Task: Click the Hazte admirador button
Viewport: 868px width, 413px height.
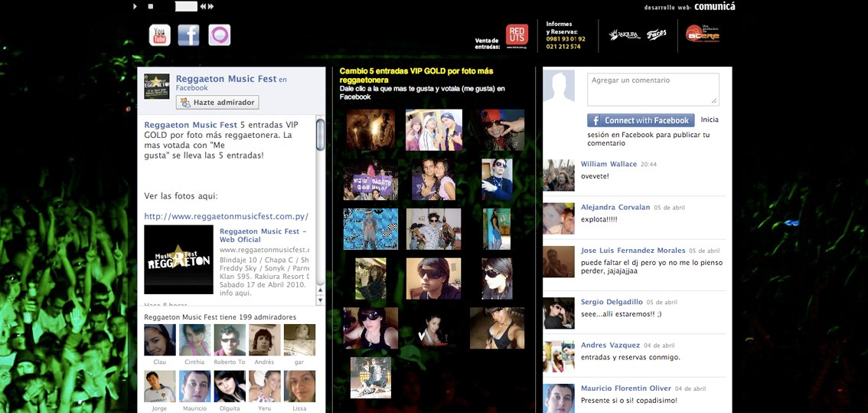Action: [x=217, y=103]
